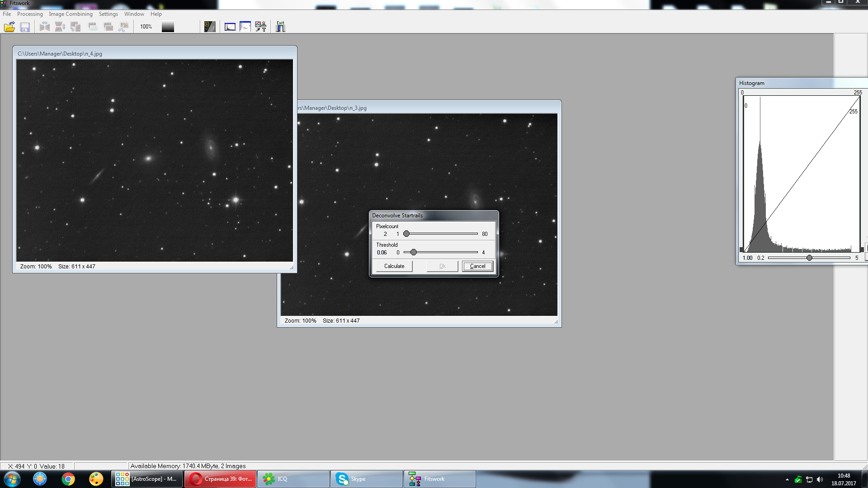Click the crop scissors icon

click(123, 27)
